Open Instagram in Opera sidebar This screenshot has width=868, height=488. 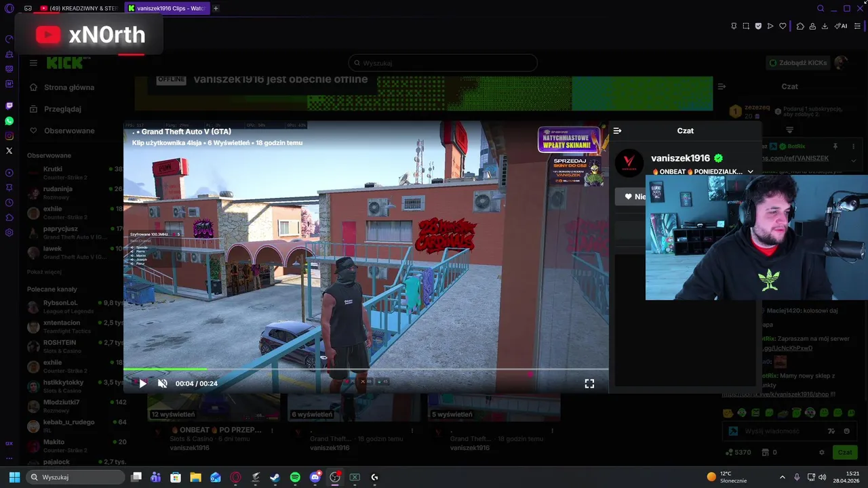click(9, 136)
